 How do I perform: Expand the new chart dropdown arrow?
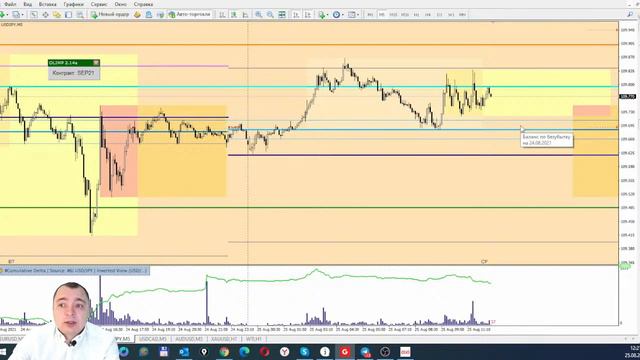click(x=8, y=15)
